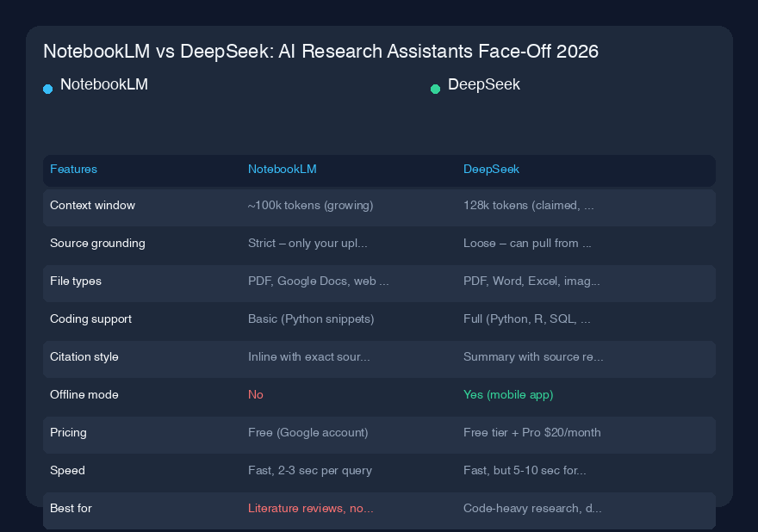Select the Source grounding row label
Screen dimensions: 758x532
coord(97,243)
